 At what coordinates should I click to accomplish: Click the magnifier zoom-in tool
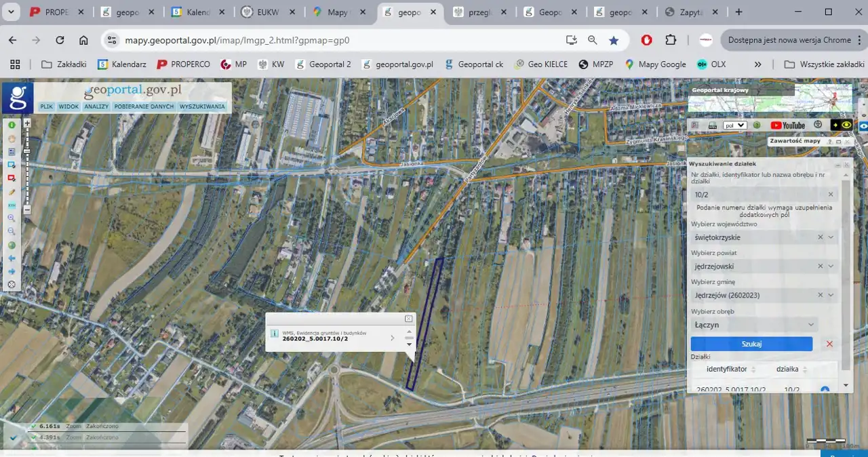[x=12, y=218]
